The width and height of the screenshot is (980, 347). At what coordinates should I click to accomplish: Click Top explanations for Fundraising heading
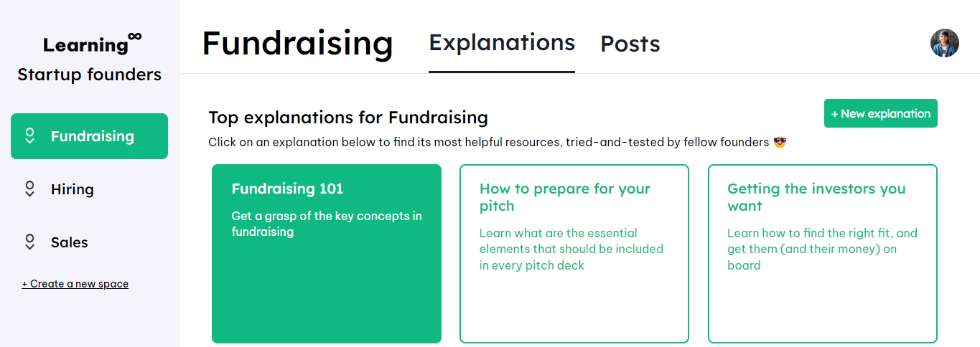(x=348, y=117)
